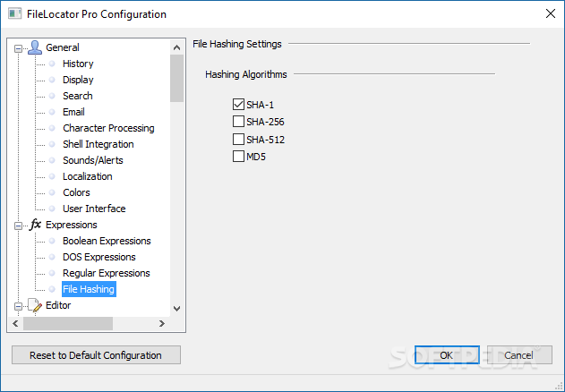Click the tree scroll up arrow
This screenshot has width=565, height=392.
(176, 47)
